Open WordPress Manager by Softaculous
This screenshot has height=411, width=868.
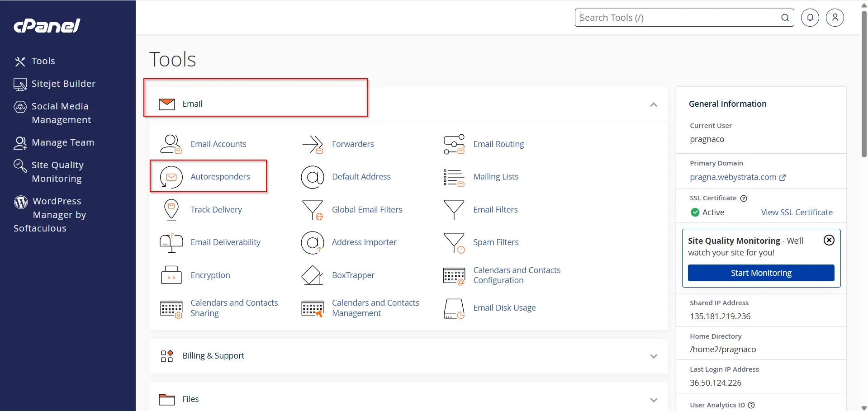pos(50,215)
